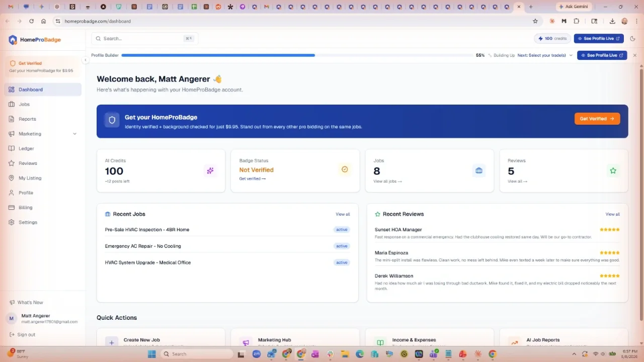Open a new browser tab with plus

coord(531,7)
